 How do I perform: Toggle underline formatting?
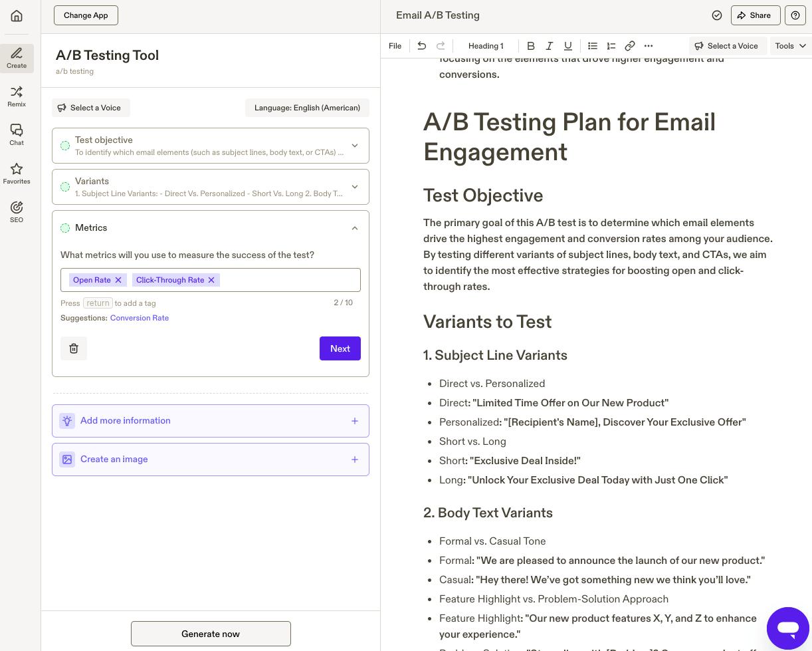(567, 46)
